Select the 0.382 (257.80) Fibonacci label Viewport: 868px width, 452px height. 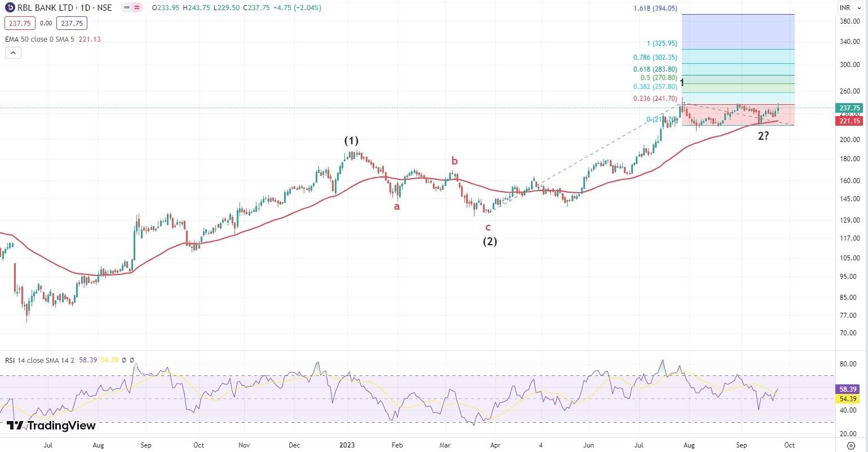(655, 87)
